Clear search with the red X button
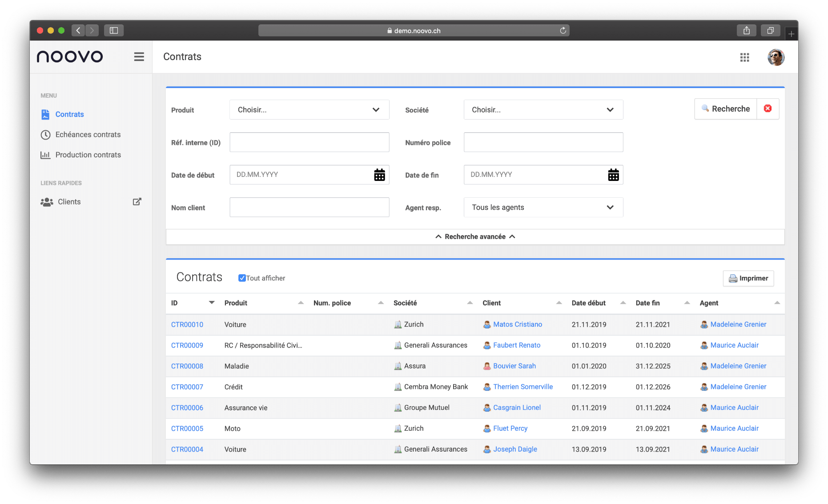The height and width of the screenshot is (504, 828). [768, 109]
